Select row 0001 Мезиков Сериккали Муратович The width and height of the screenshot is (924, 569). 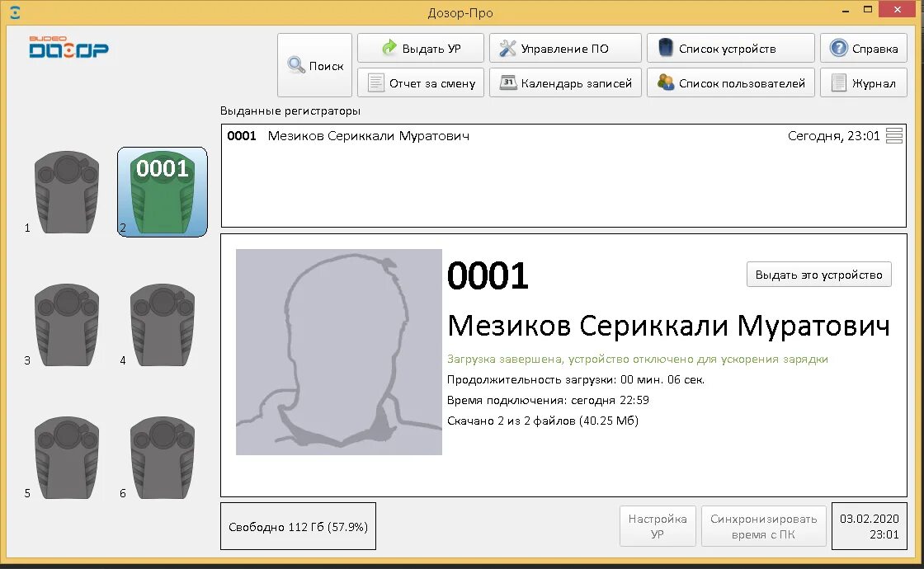(563, 136)
